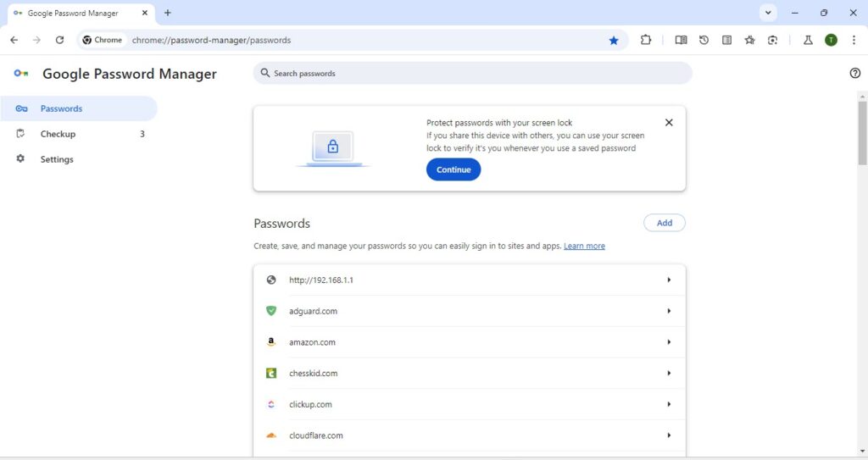The width and height of the screenshot is (868, 460).
Task: Click "Protect passwords with your screen lock" text
Action: coord(499,122)
